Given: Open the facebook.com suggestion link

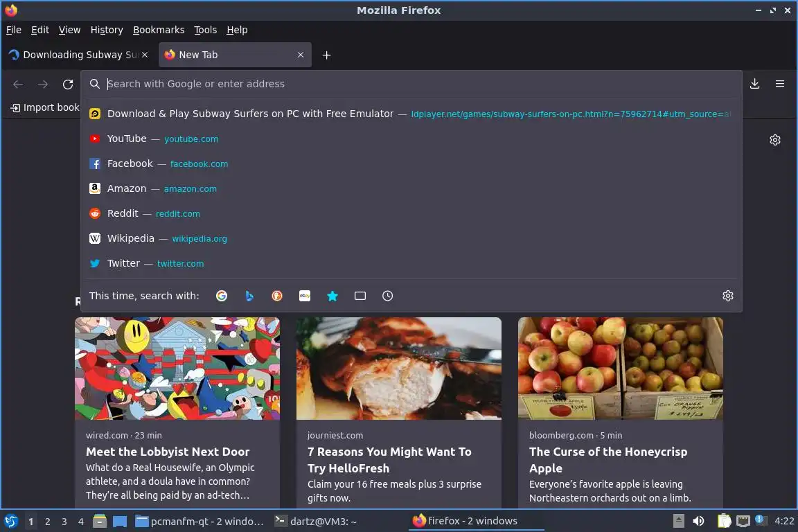Looking at the screenshot, I should click(x=199, y=164).
